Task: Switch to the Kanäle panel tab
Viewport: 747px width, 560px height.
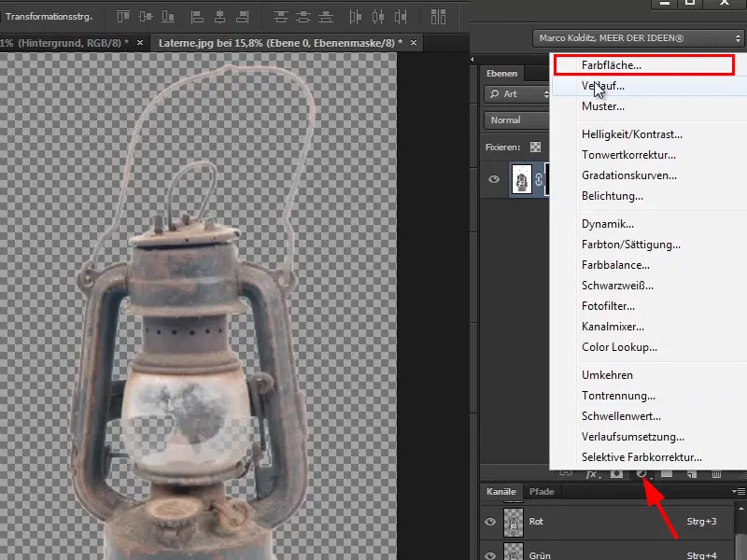Action: pos(501,492)
